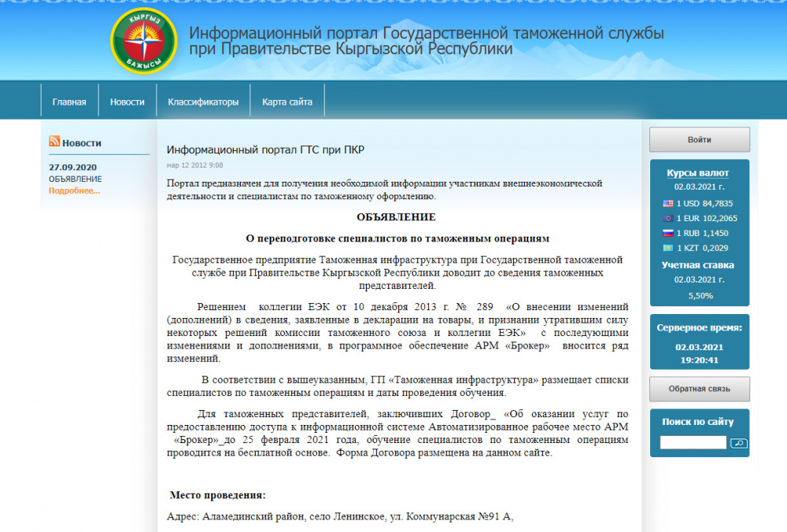Click the Обратная связь button
The image size is (787, 532).
click(x=699, y=389)
